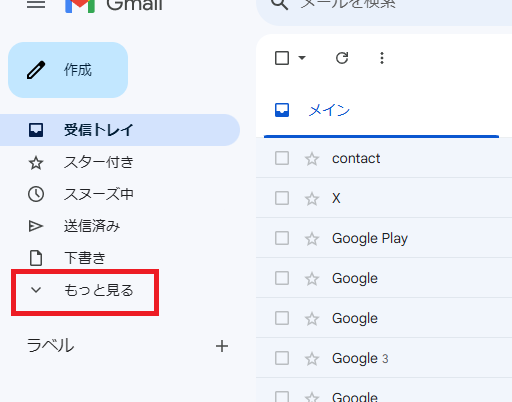Screen dimensions: 512x402
Task: Open the main hamburger menu
Action: pos(36,4)
